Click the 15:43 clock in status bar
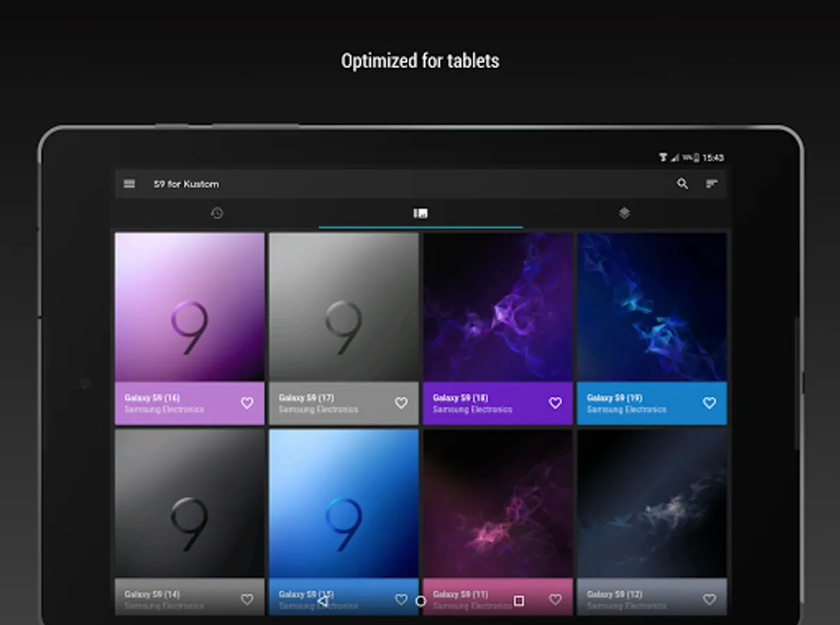Image resolution: width=840 pixels, height=625 pixels. [x=714, y=158]
